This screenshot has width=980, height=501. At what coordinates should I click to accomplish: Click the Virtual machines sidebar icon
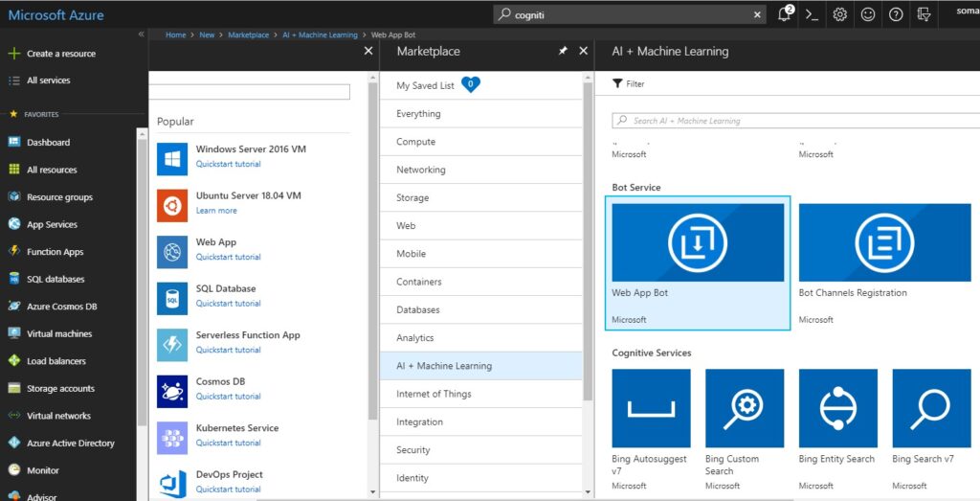click(x=13, y=333)
